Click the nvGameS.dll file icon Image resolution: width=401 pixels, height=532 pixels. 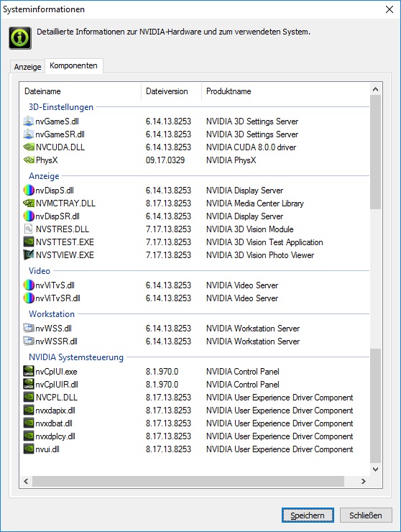[x=29, y=121]
